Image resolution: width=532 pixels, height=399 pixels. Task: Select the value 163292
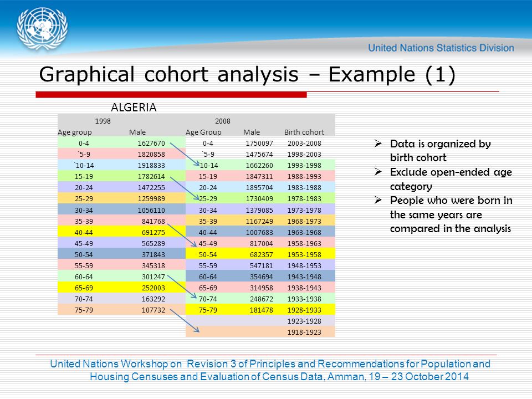(154, 299)
